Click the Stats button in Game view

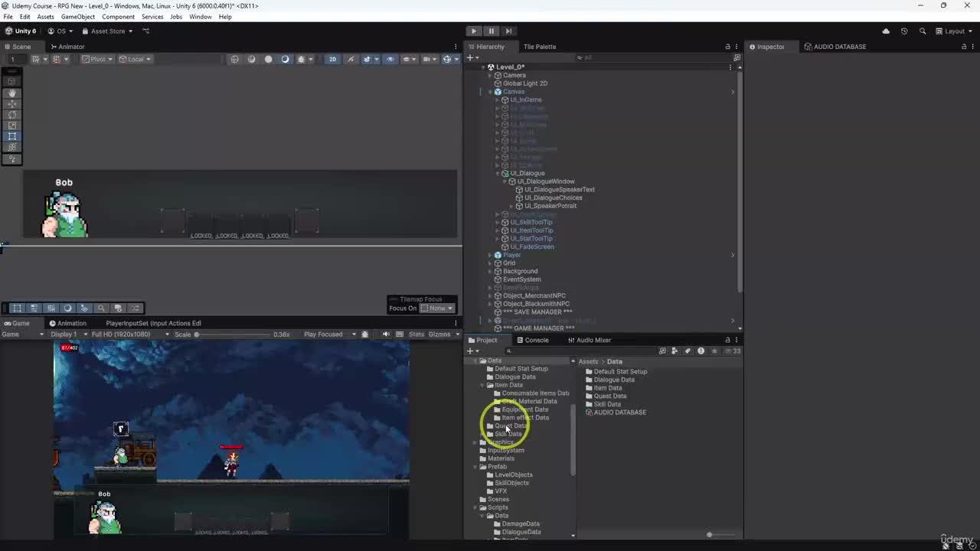(416, 334)
